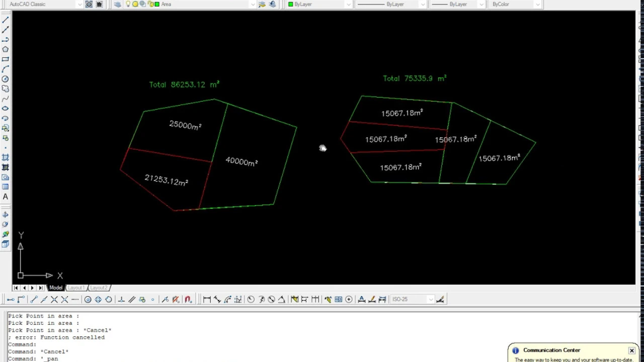644x362 pixels.
Task: Click Layer Previous icon
Action: pyautogui.click(x=272, y=4)
